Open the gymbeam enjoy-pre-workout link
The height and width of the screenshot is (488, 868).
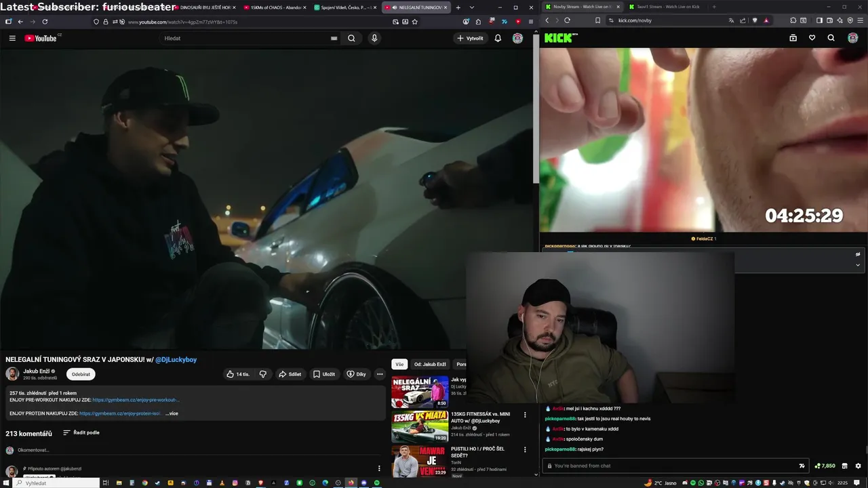(136, 400)
